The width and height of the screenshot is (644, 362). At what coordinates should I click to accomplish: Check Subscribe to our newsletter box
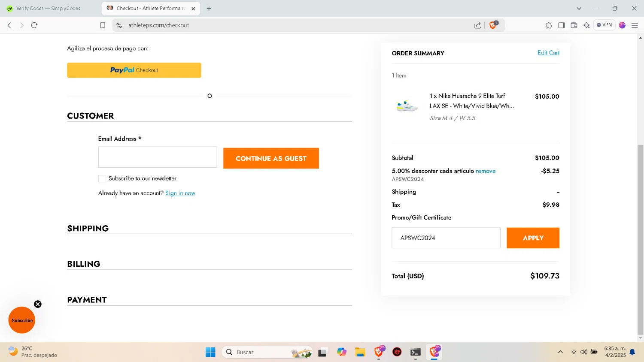pos(102,178)
